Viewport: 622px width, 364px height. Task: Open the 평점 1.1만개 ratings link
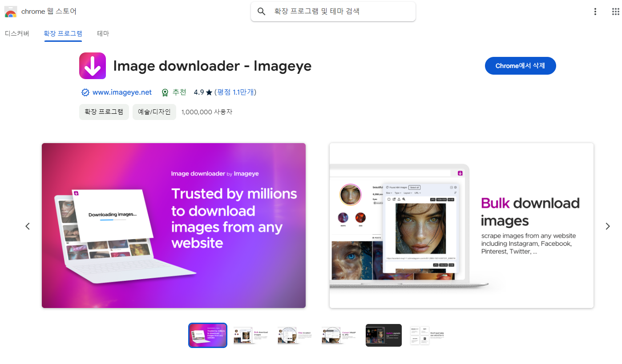pyautogui.click(x=235, y=92)
